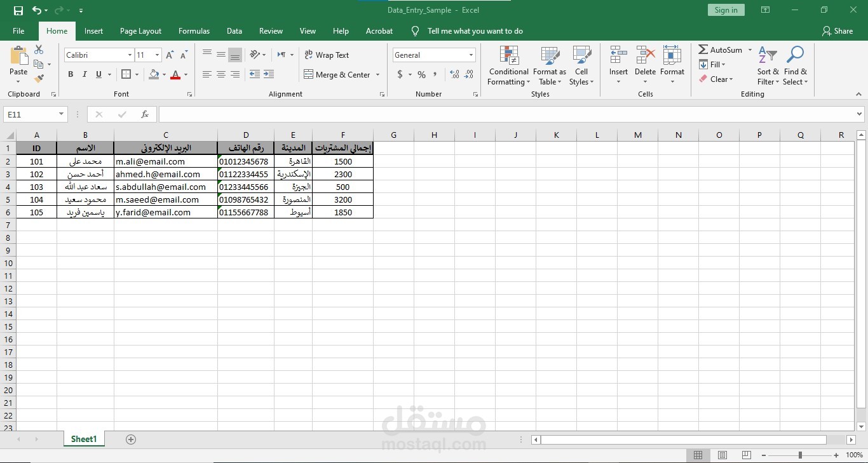The image size is (868, 463).
Task: Select the Format Painter brush
Action: pyautogui.click(x=39, y=79)
